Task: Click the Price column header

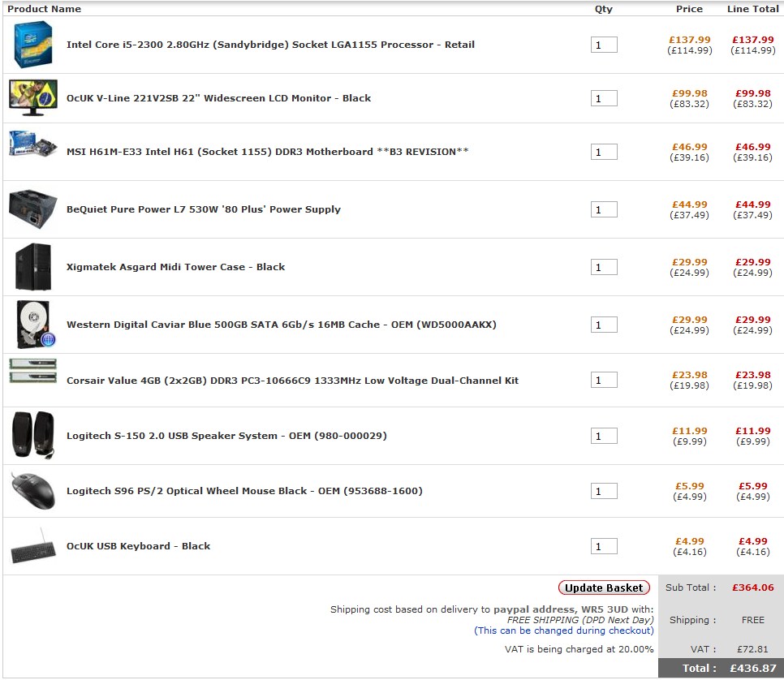Action: 690,9
